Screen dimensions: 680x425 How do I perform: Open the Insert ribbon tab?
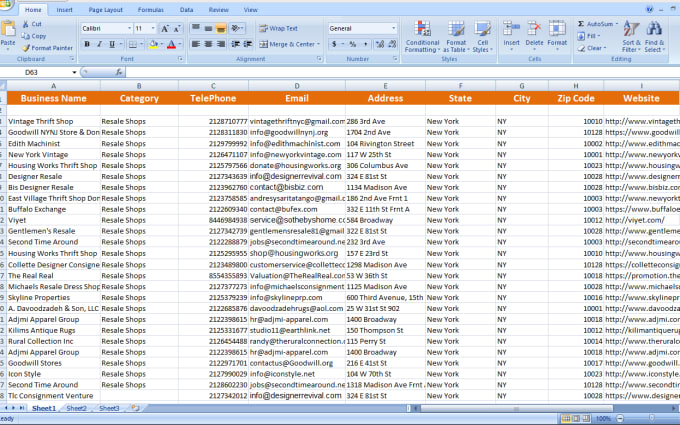64,10
